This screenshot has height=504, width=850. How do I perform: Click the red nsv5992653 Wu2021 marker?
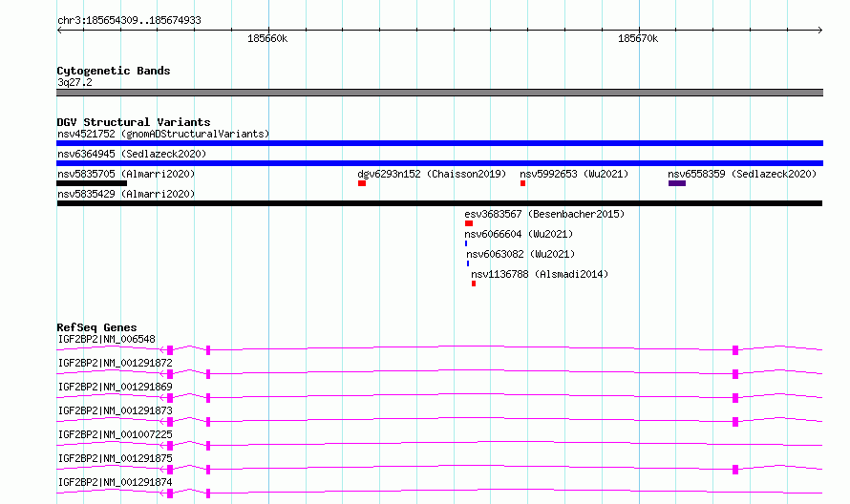522,183
